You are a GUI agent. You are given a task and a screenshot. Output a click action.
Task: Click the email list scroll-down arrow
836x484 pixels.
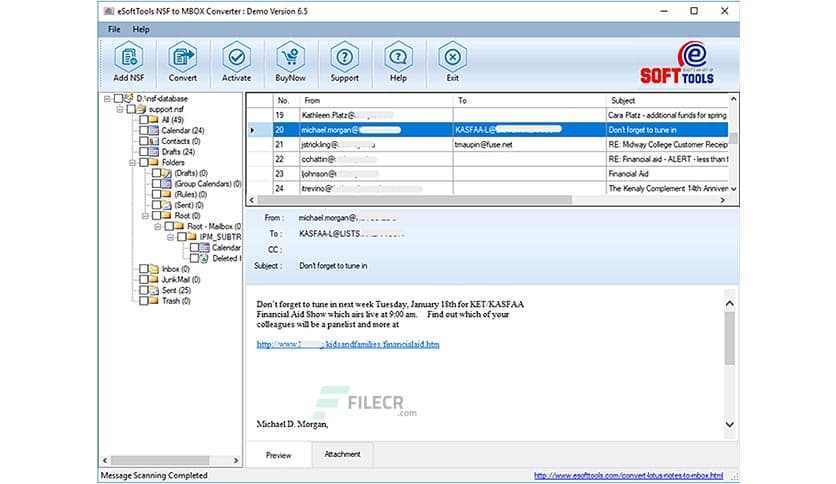[x=734, y=189]
